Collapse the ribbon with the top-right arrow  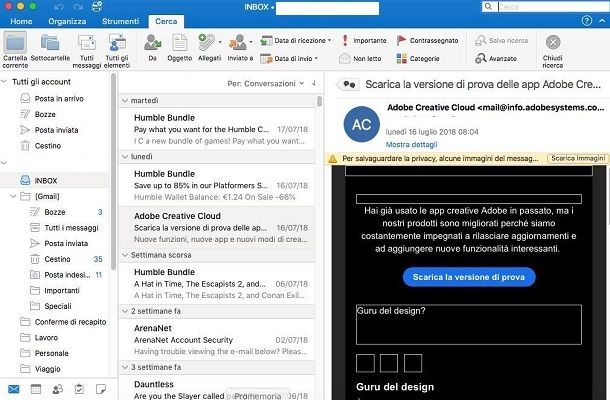click(x=602, y=21)
